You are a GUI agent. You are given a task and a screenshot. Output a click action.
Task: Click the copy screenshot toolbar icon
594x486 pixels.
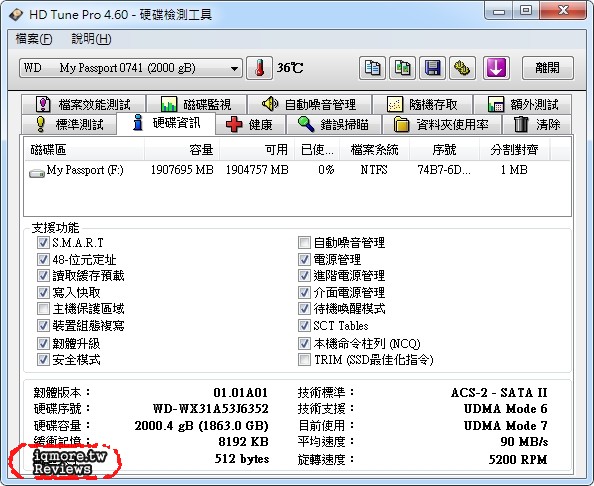pos(402,68)
